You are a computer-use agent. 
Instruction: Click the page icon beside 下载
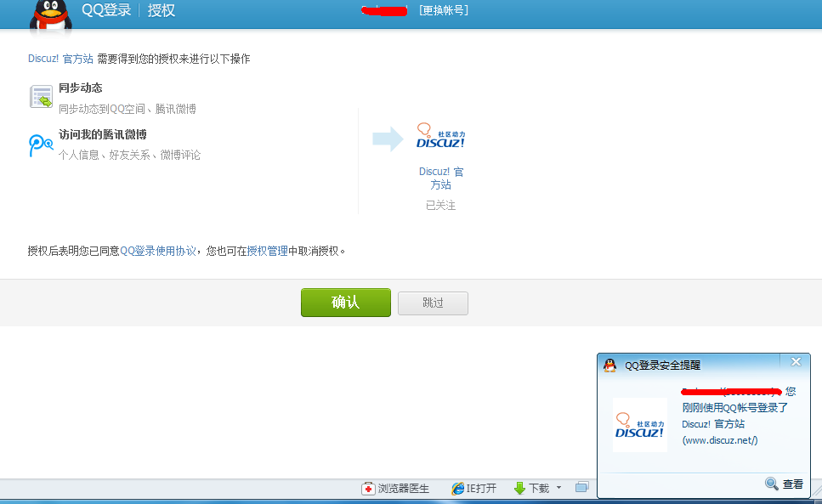[x=581, y=486]
